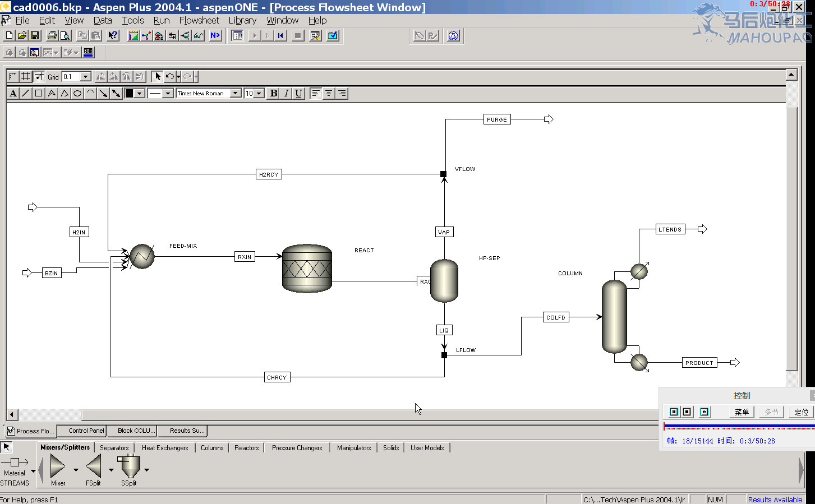The width and height of the screenshot is (815, 504).
Task: Click the Print icon
Action: 52,35
